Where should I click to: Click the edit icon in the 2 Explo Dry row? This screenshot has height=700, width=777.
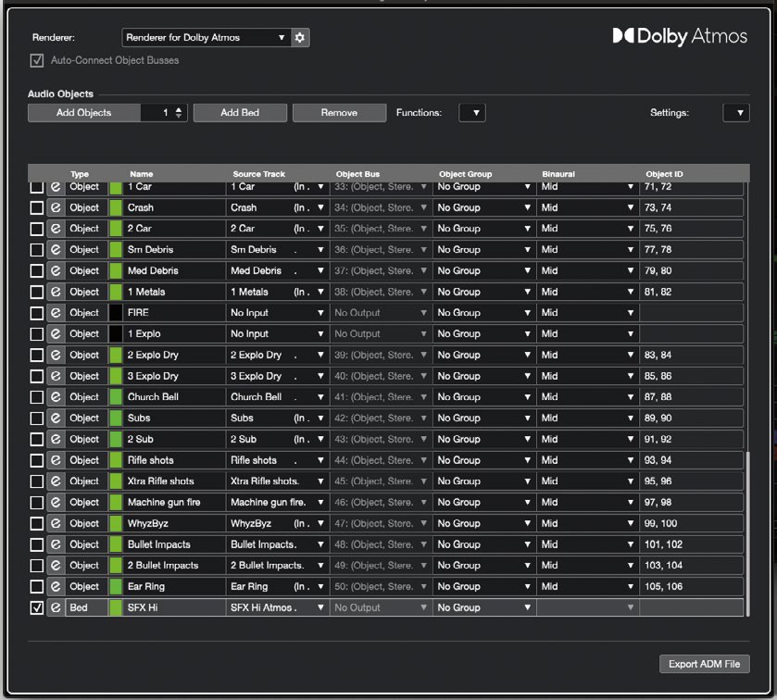pos(56,355)
